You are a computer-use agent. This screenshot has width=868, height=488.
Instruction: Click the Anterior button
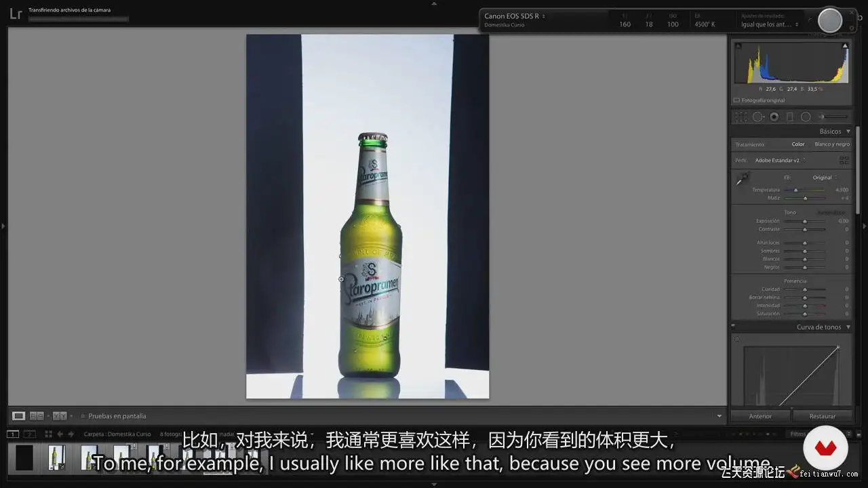click(760, 416)
